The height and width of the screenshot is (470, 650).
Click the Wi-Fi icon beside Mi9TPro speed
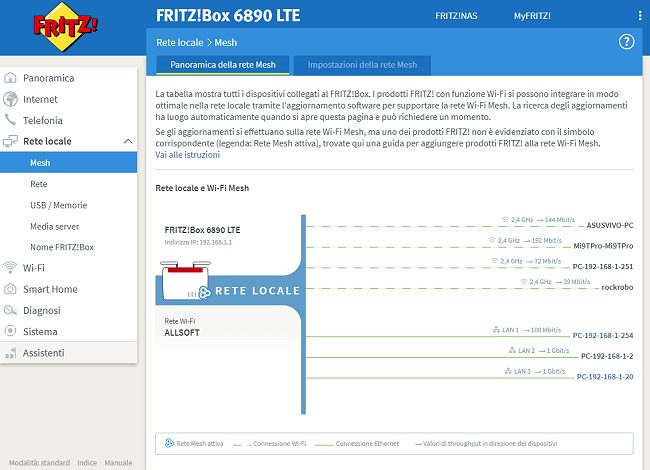tap(492, 240)
